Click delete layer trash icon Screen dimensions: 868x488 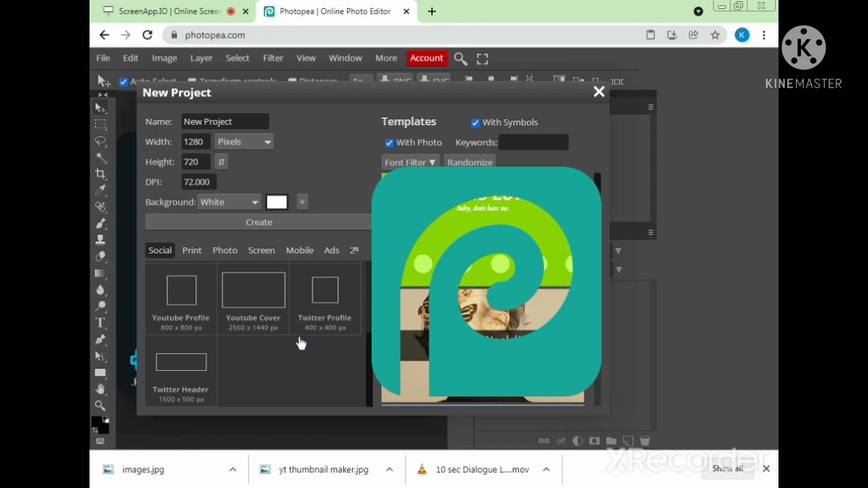(x=645, y=441)
